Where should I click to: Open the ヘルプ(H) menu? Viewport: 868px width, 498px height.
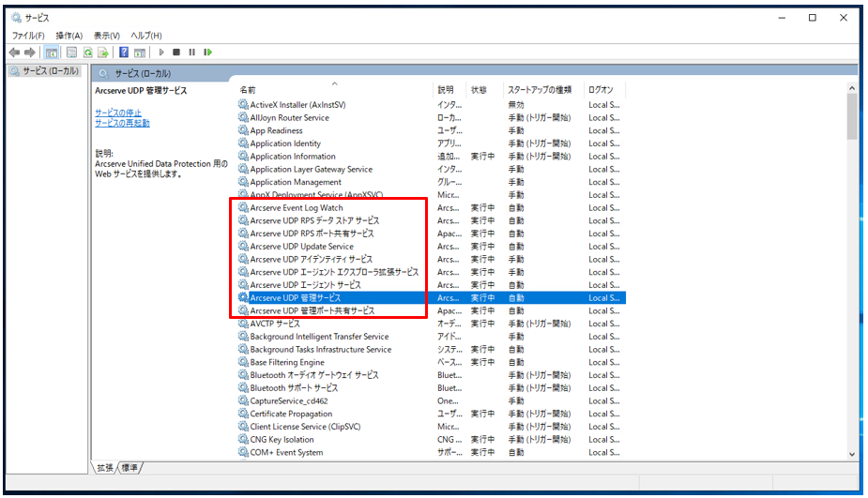146,36
